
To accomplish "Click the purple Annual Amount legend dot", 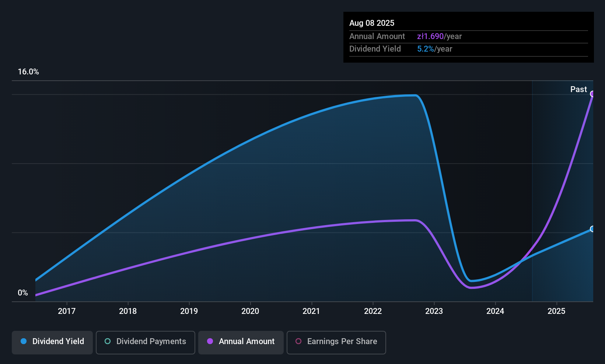I will point(210,342).
